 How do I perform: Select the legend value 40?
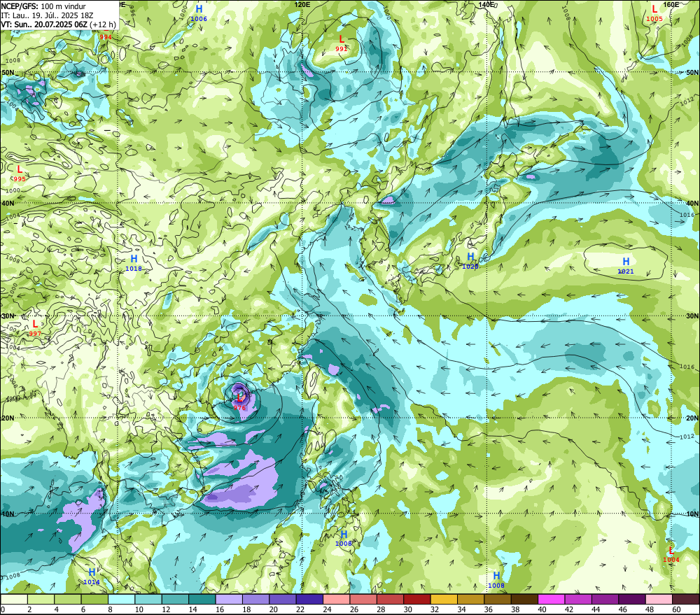542,609
